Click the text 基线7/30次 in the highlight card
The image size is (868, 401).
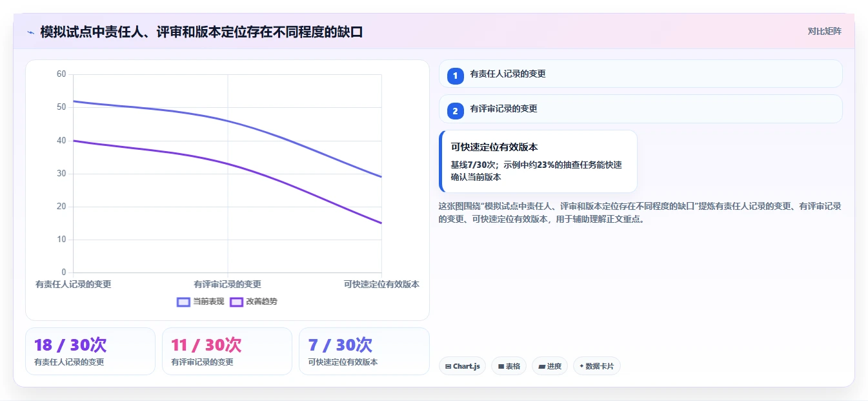(472, 165)
